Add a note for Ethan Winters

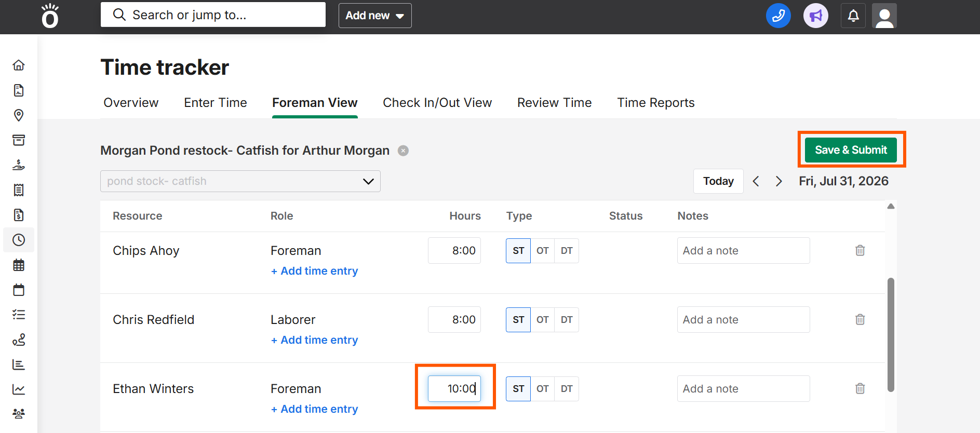[743, 389]
